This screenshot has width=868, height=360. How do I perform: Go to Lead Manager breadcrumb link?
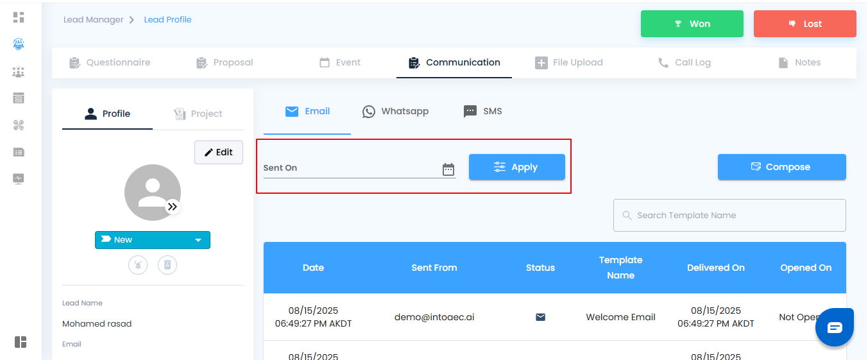click(x=94, y=20)
